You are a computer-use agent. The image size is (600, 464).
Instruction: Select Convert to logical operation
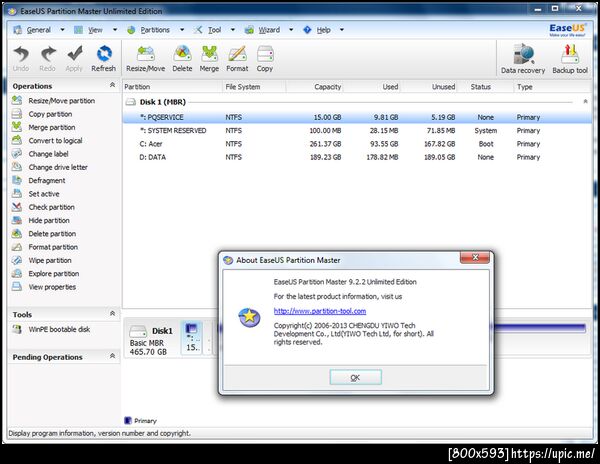[x=47, y=140]
